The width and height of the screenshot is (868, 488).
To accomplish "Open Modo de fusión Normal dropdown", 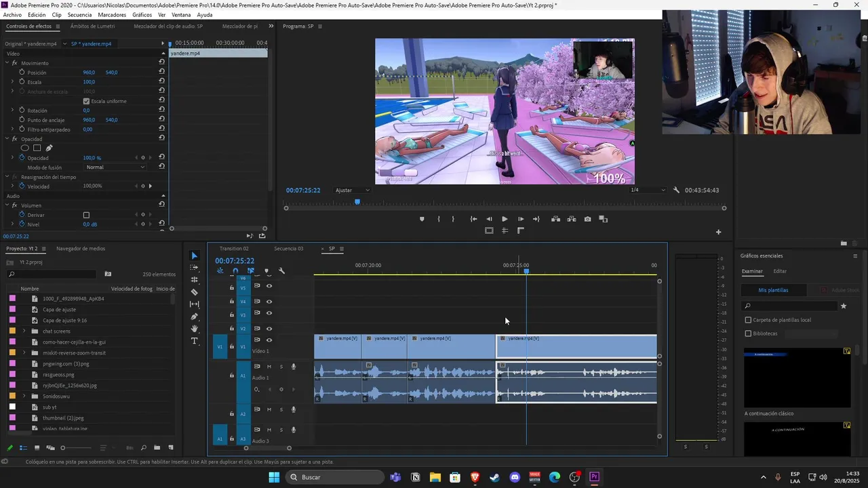I will point(115,167).
